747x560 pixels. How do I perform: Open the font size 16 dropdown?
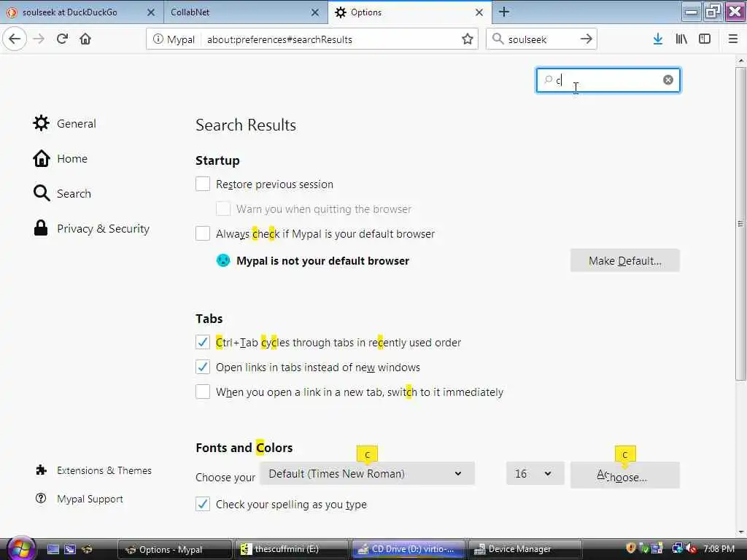pyautogui.click(x=535, y=474)
